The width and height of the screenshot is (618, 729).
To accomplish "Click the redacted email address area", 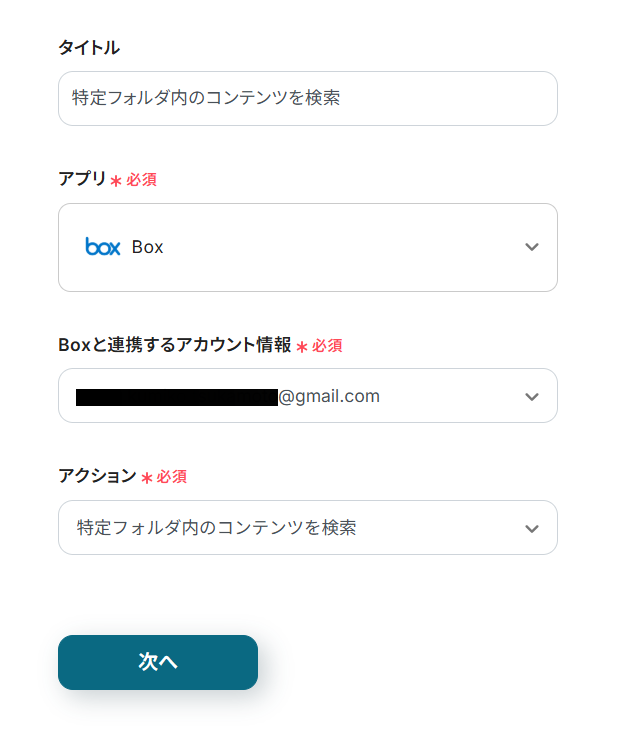I will coord(176,397).
